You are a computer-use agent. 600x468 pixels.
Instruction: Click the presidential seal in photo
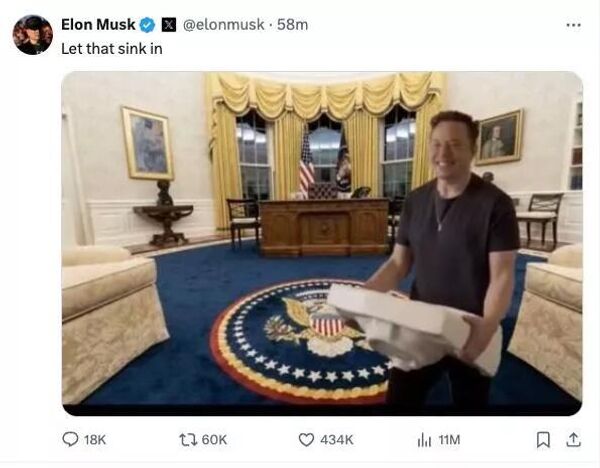pyautogui.click(x=300, y=341)
